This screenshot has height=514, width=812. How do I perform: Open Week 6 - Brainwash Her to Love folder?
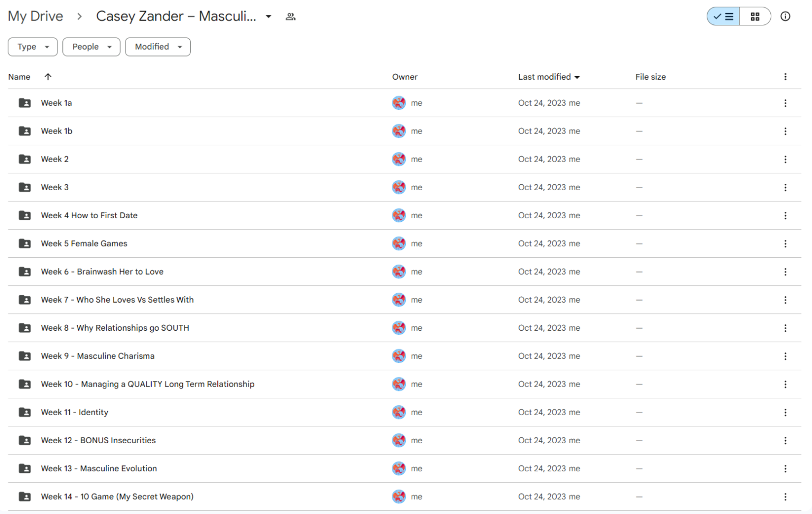pos(102,272)
